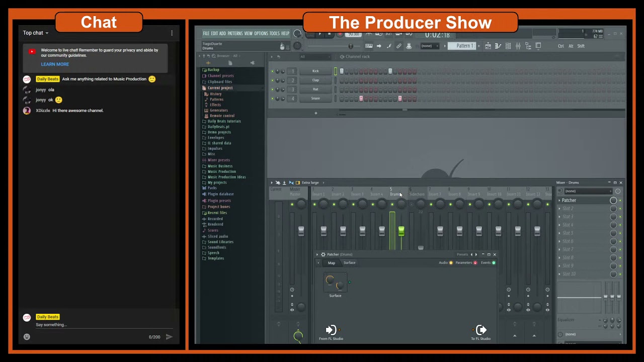The height and width of the screenshot is (362, 644).
Task: Click the Clap channel button
Action: 315,80
